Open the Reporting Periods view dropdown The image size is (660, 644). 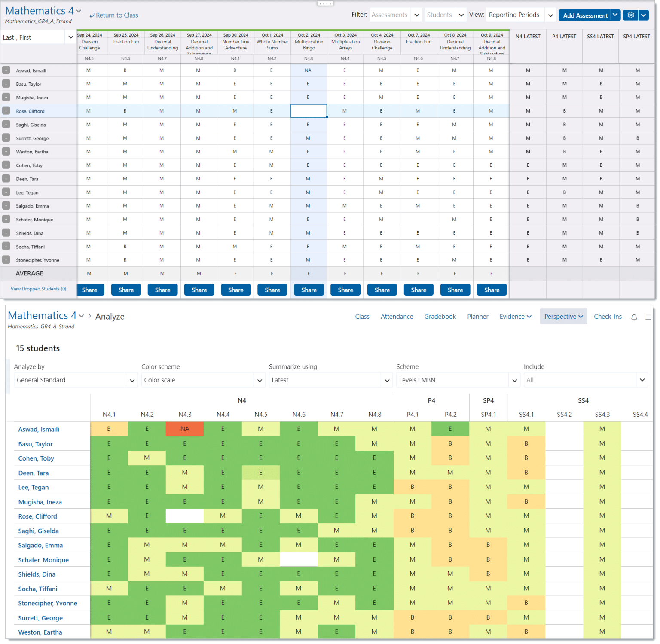550,15
